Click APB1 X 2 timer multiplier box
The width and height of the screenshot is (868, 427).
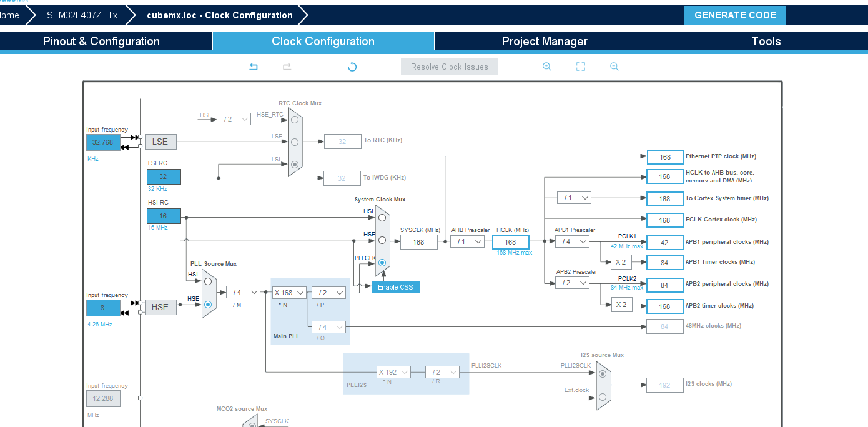(621, 262)
